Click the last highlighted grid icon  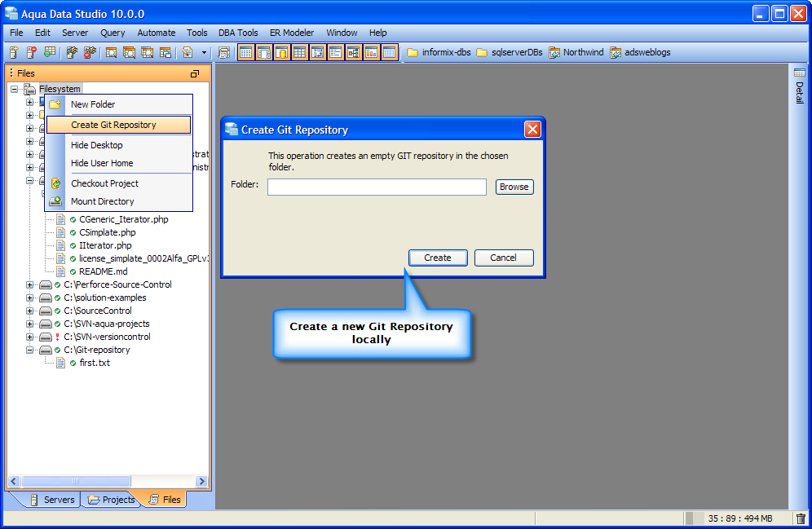(x=389, y=52)
